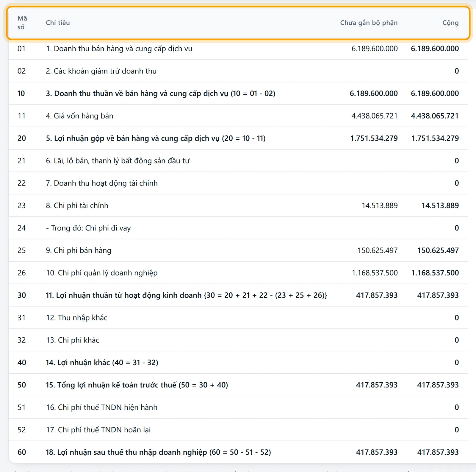Image resolution: width=476 pixels, height=472 pixels.
Task: Click the Cộng value in row code 60
Action: coord(438,452)
